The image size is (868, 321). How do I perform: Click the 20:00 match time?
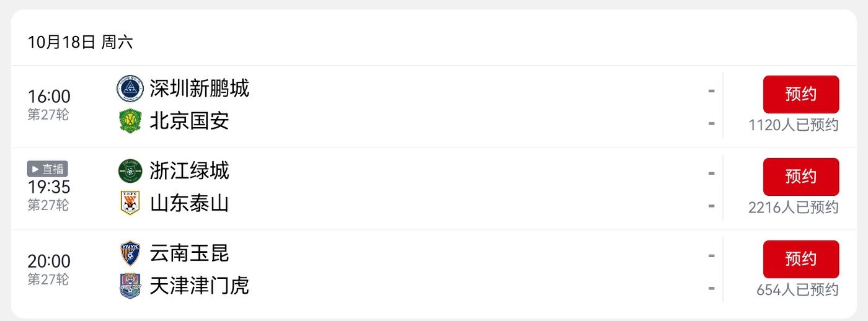tap(49, 262)
